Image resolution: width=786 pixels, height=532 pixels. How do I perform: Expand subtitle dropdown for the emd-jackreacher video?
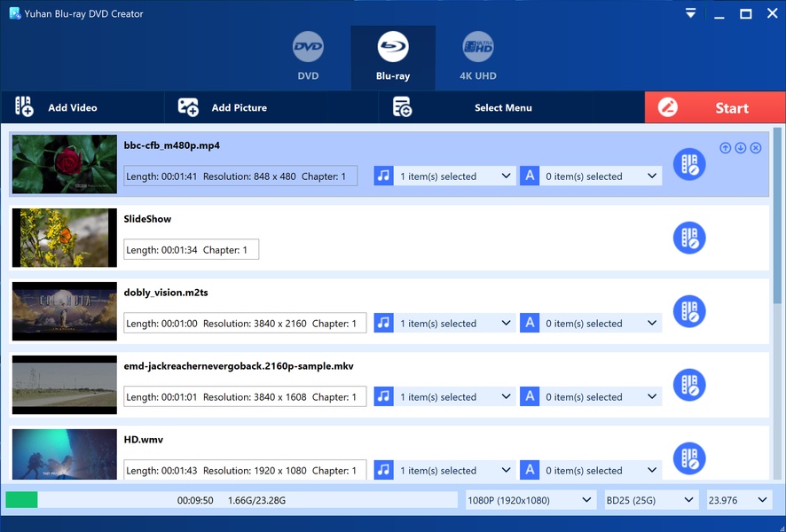601,397
